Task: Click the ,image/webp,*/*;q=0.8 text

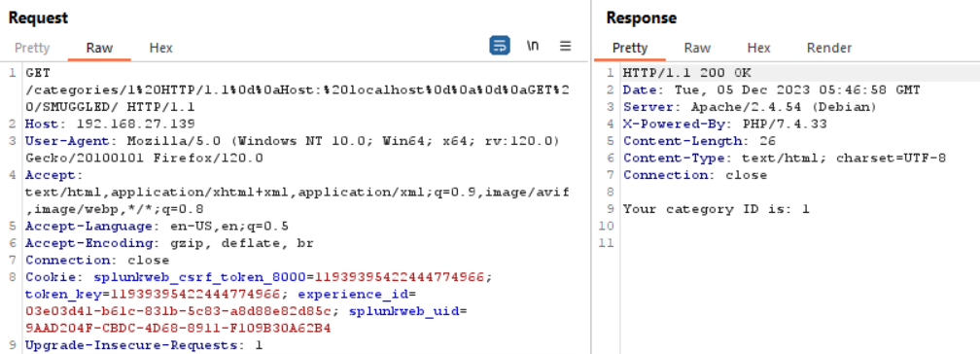Action: pos(115,209)
